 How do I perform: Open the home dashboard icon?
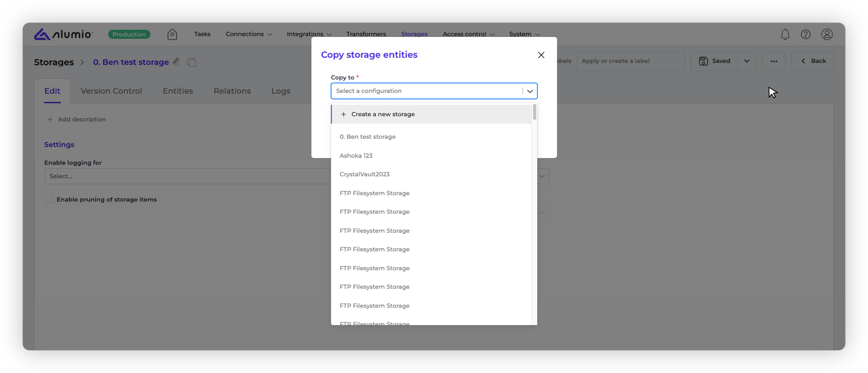172,34
